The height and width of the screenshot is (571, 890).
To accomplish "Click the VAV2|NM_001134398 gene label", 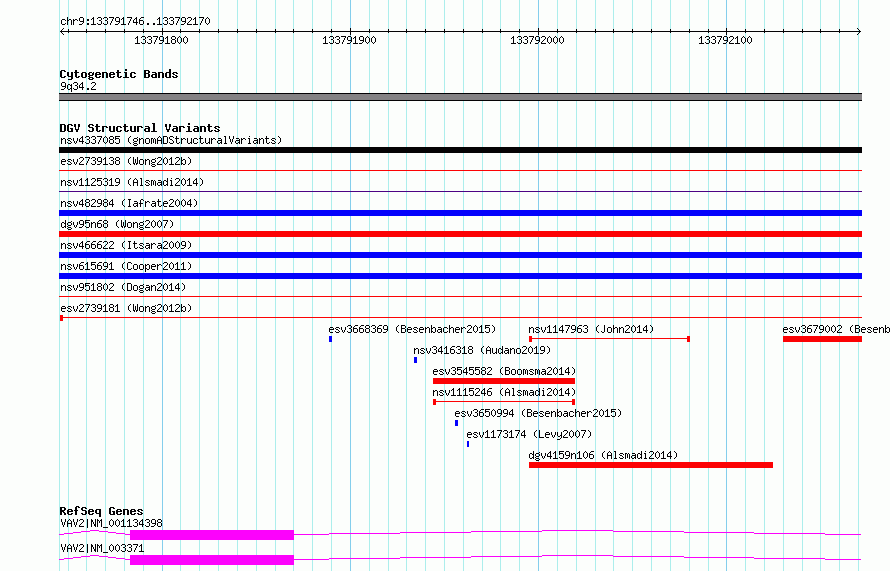I will point(111,523).
